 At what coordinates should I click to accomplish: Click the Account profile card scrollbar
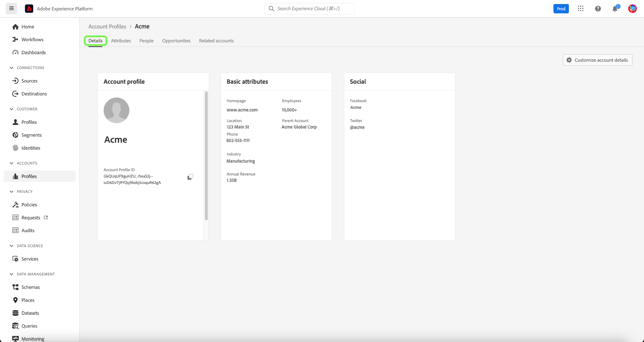coord(206,156)
